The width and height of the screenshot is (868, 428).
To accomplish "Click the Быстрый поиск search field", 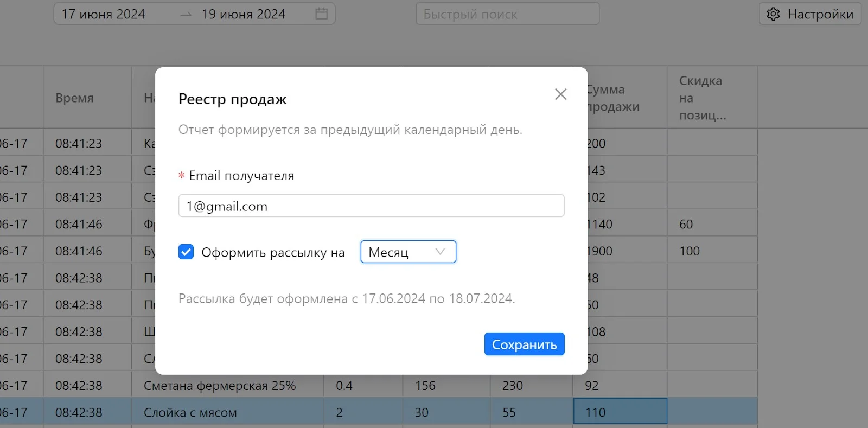I will point(507,14).
